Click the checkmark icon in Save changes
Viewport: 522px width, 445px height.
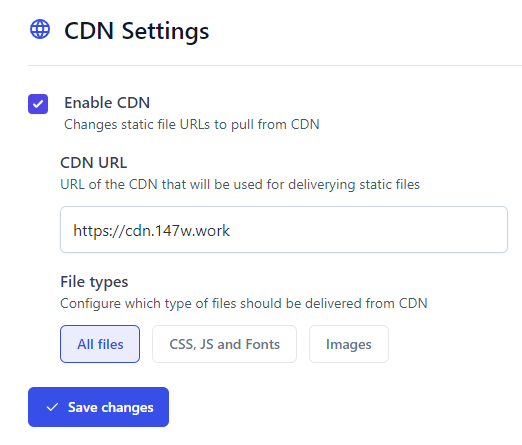[52, 407]
